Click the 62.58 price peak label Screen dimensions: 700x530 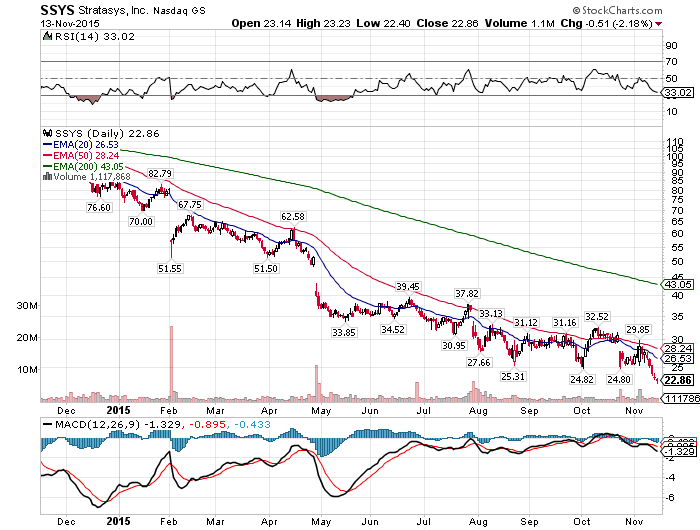click(x=293, y=217)
